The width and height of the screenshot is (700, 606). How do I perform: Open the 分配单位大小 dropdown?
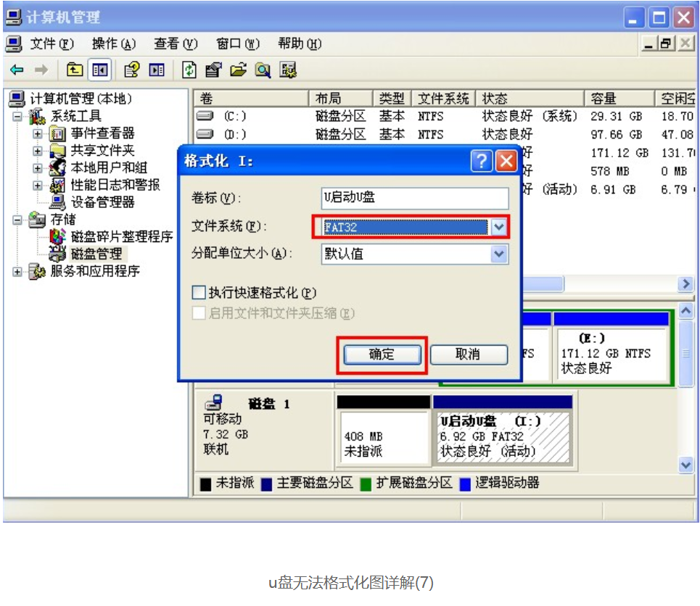point(498,254)
